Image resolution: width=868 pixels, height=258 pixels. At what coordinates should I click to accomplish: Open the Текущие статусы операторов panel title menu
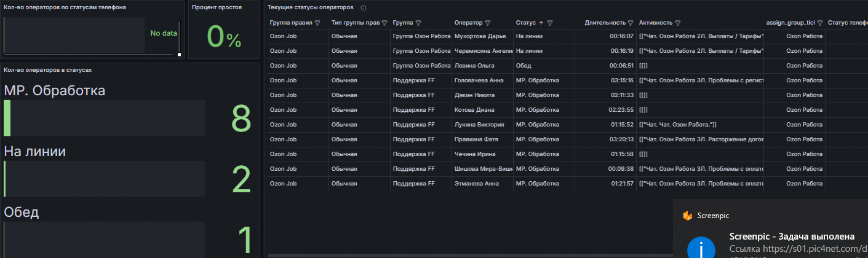tap(311, 8)
